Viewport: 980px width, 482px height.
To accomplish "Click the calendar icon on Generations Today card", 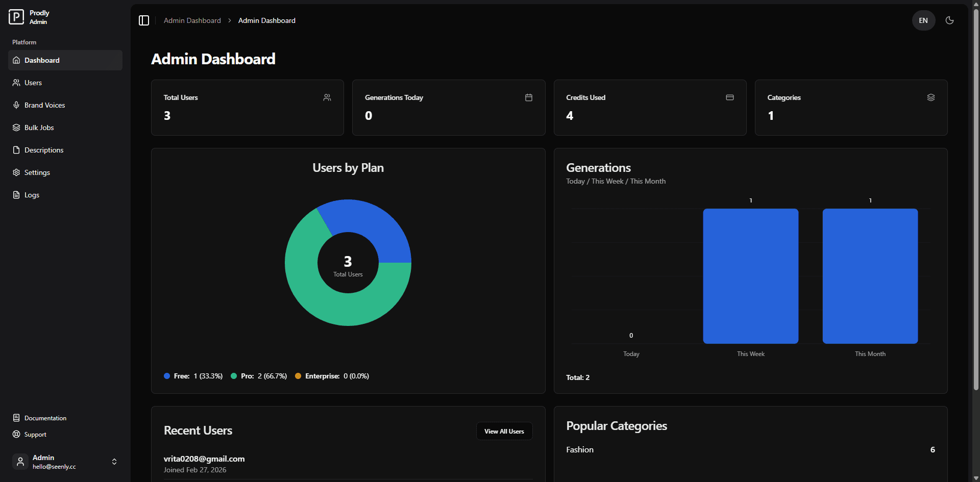I will tap(529, 97).
